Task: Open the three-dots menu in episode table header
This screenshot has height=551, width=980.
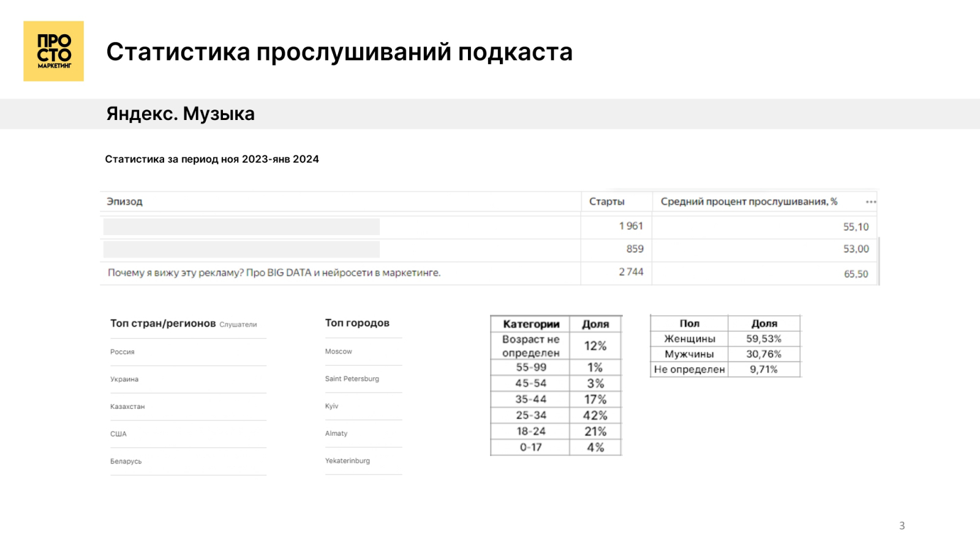Action: point(871,202)
